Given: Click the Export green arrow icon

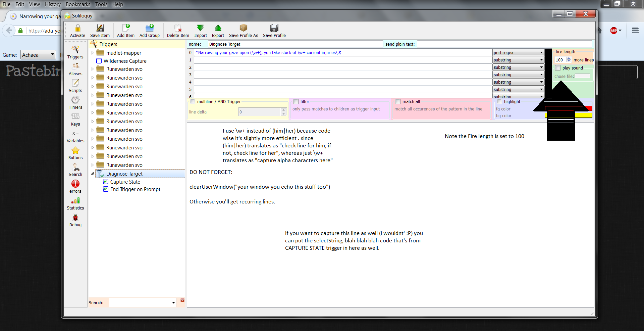Looking at the screenshot, I should [x=218, y=28].
